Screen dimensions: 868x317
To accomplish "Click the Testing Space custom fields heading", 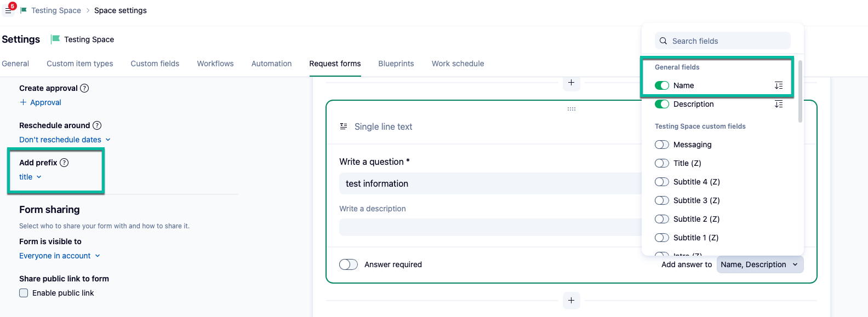I will (700, 126).
